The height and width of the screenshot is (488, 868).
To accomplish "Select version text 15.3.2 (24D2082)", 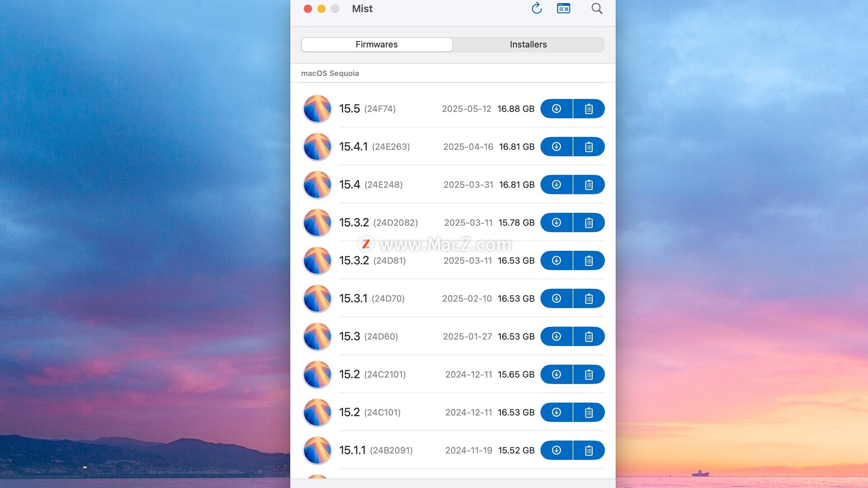I will click(x=378, y=222).
